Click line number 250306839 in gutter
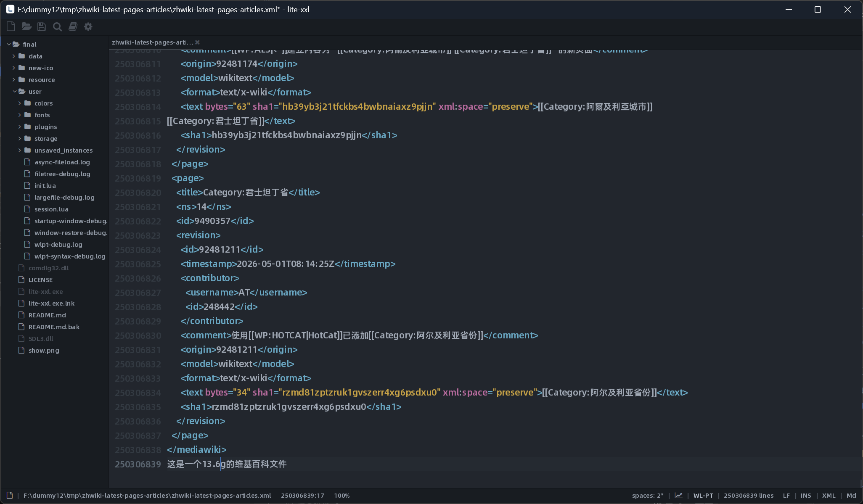The height and width of the screenshot is (504, 863). [x=138, y=464]
